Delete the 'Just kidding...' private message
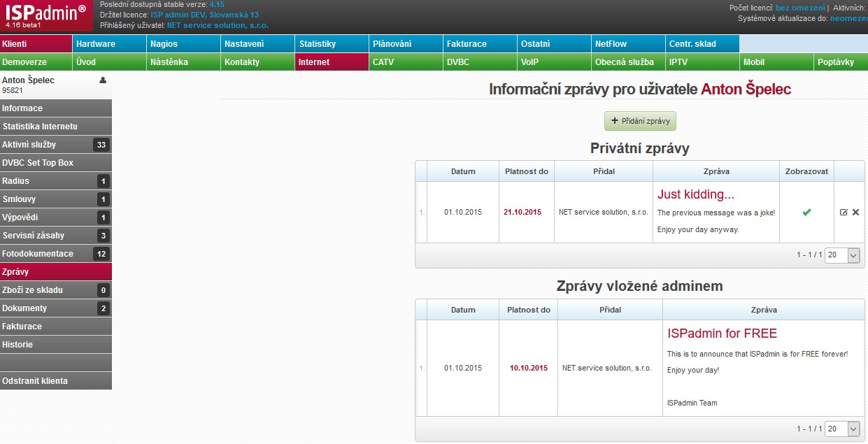Viewport: 868px width, 444px height. tap(855, 212)
